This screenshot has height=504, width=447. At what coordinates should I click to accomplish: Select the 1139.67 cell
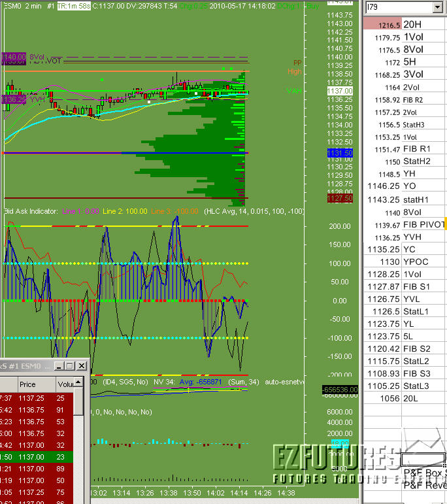(382, 225)
